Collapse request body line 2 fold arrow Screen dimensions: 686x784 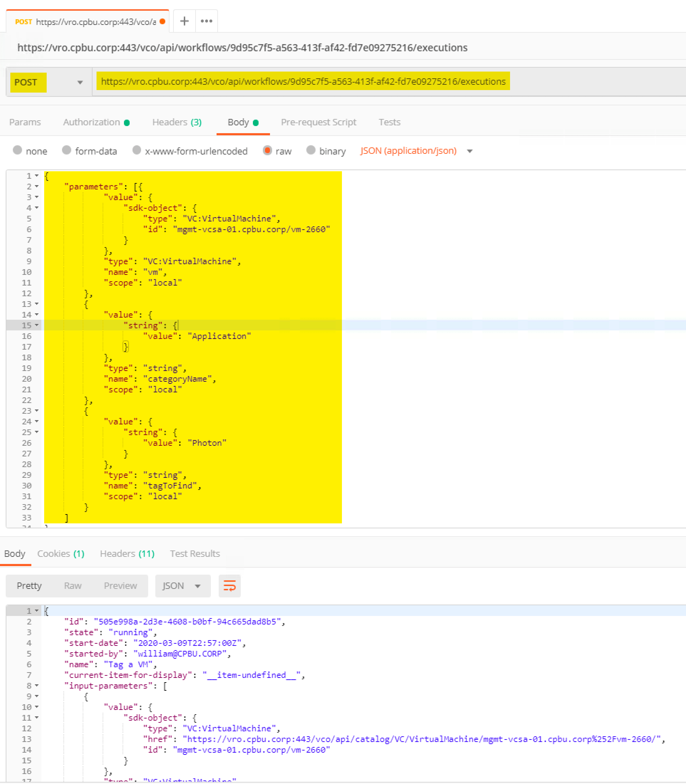37,186
